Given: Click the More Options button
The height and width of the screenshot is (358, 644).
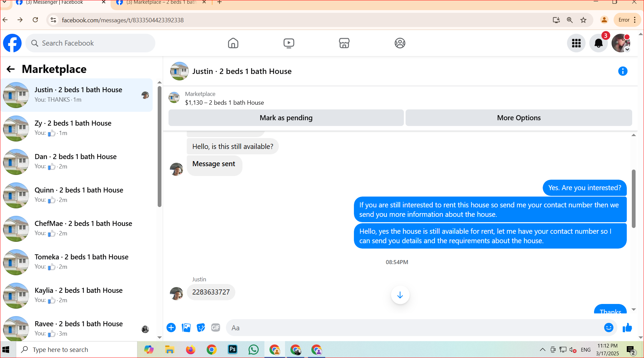Looking at the screenshot, I should pos(519,118).
